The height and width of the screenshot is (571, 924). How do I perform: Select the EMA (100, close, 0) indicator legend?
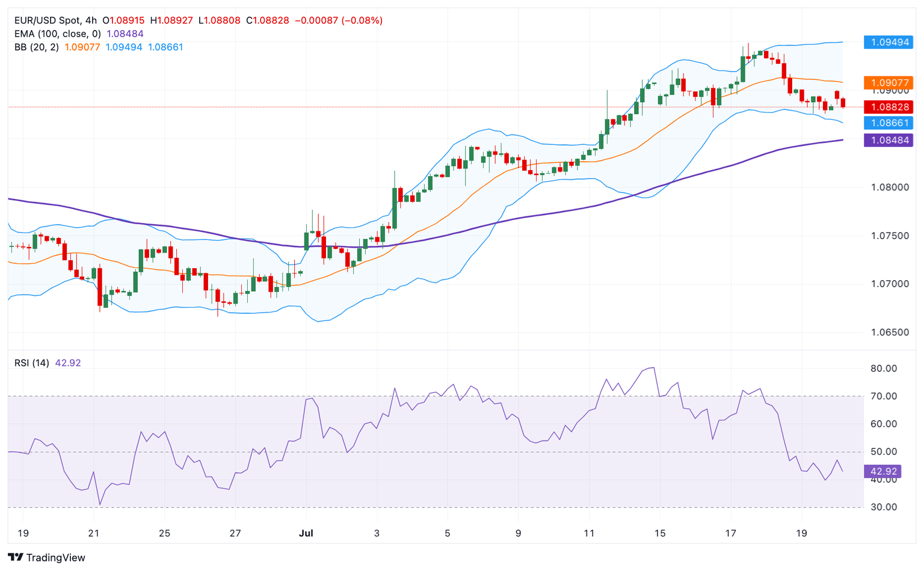pyautogui.click(x=58, y=34)
